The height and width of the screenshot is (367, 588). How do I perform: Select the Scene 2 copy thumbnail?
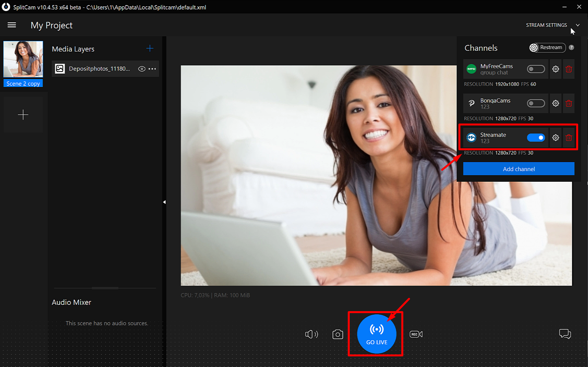[x=23, y=60]
